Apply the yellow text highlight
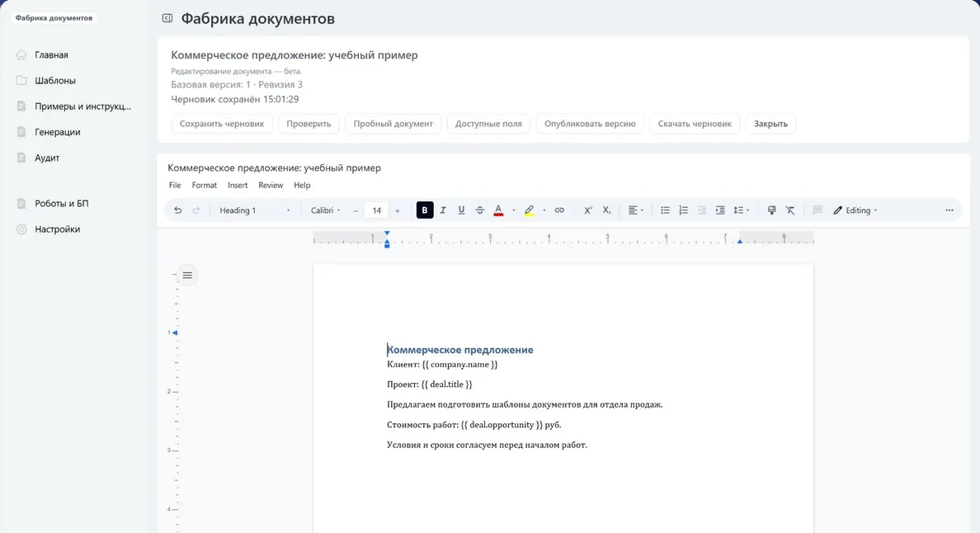 530,210
